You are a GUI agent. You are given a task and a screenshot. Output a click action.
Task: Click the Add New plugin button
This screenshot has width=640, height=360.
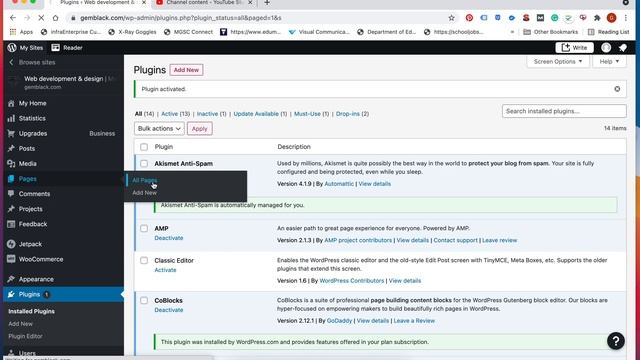click(186, 70)
